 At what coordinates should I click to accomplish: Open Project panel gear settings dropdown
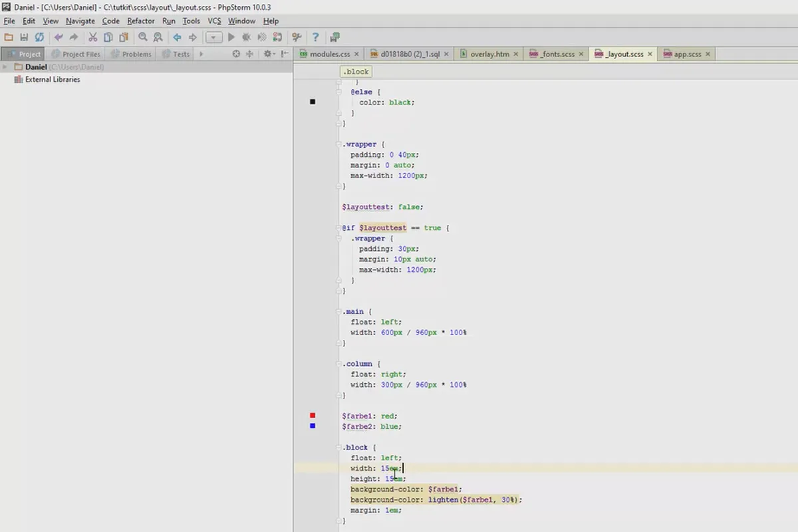pos(269,54)
